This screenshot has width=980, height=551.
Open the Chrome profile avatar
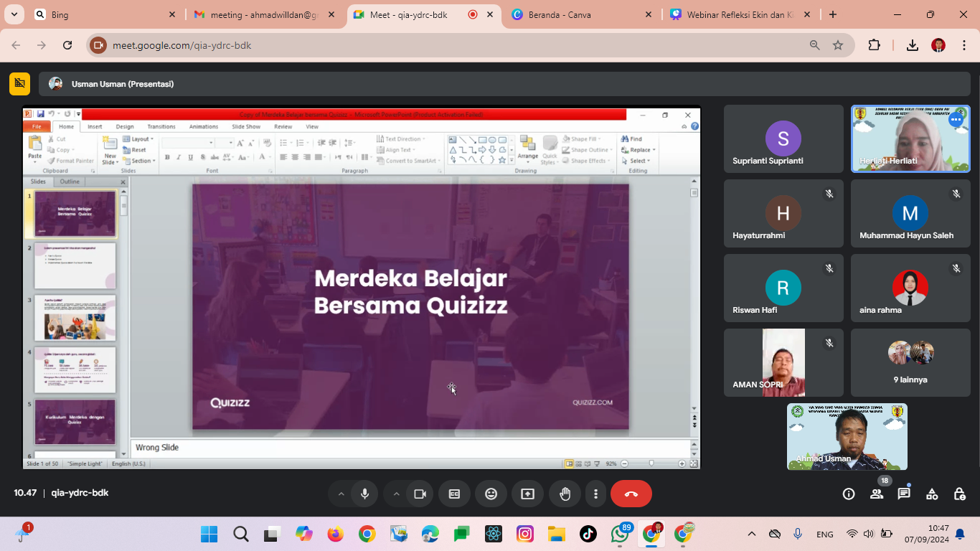[938, 45]
